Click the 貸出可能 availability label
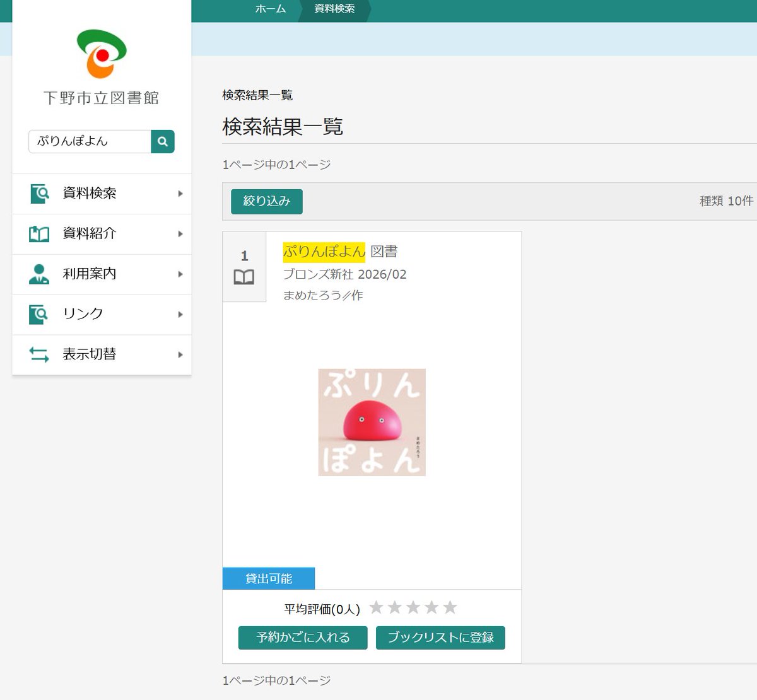Screen dimensions: 757x700 tap(269, 578)
